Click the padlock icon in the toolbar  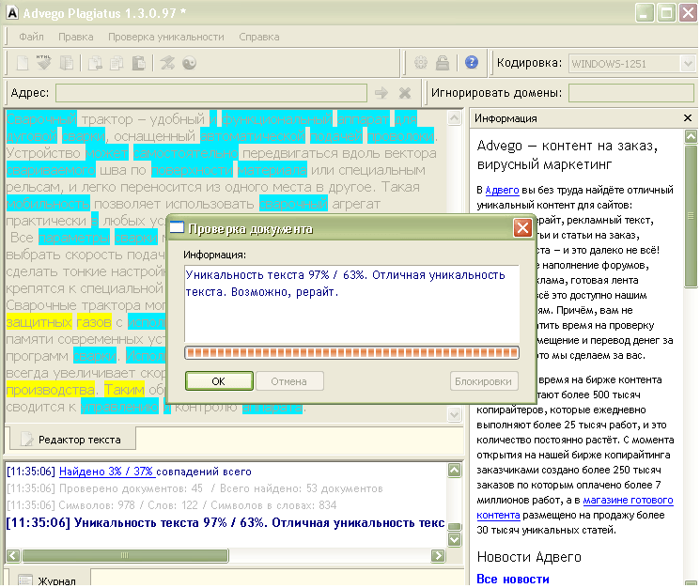pyautogui.click(x=443, y=63)
